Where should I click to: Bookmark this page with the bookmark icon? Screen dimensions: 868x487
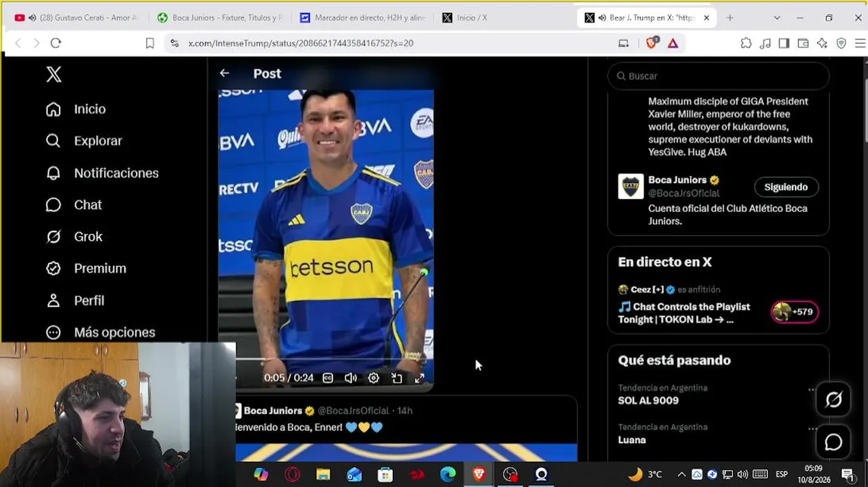pos(149,43)
